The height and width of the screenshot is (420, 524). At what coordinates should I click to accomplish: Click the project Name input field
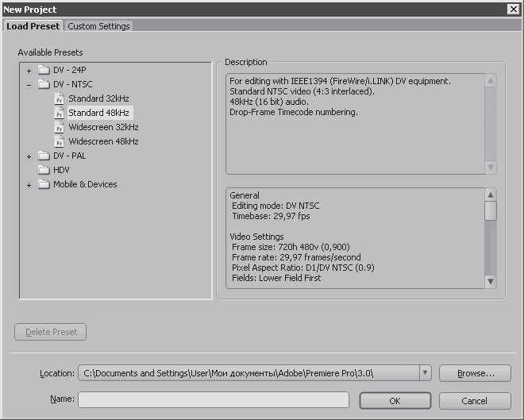click(214, 399)
